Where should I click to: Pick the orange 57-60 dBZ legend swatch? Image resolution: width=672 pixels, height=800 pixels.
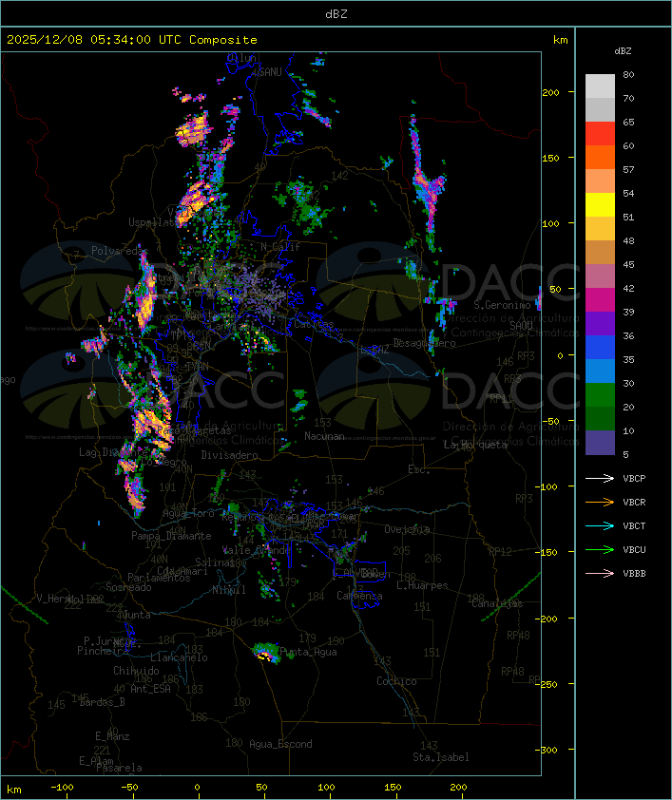600,158
